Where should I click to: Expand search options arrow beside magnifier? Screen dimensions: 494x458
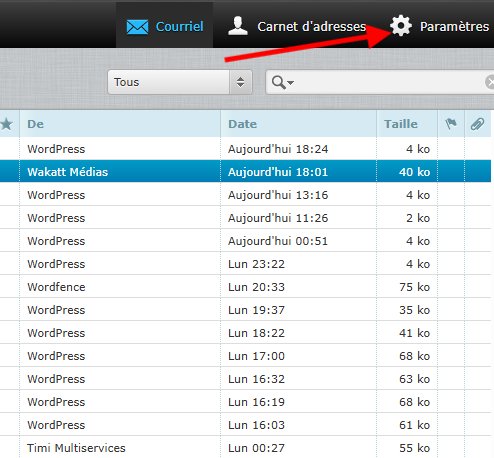point(290,82)
